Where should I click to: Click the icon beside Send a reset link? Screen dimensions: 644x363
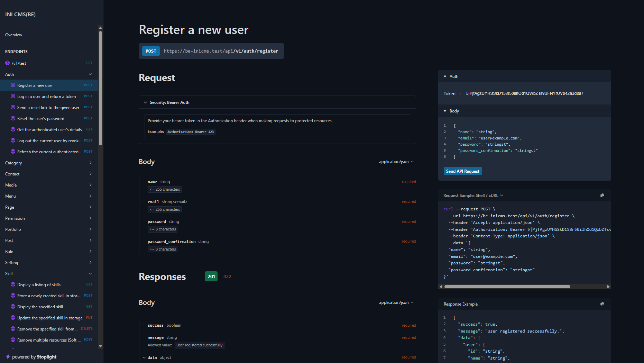pyautogui.click(x=13, y=107)
